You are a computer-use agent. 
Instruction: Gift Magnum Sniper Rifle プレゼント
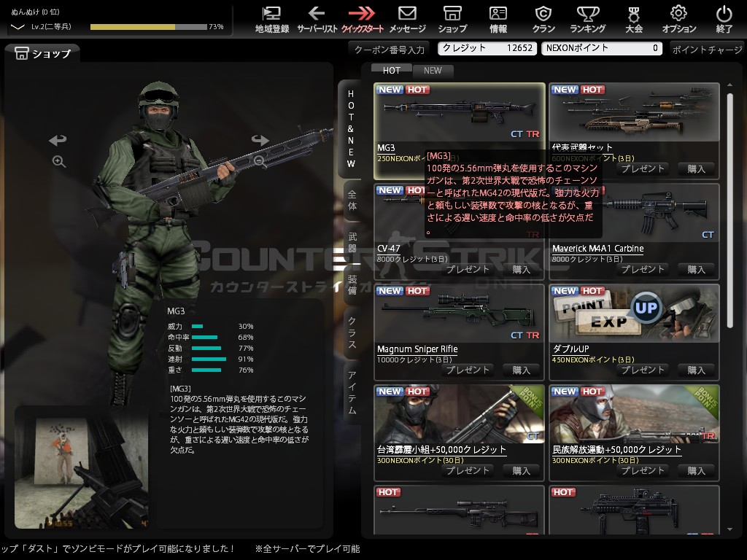pos(468,370)
